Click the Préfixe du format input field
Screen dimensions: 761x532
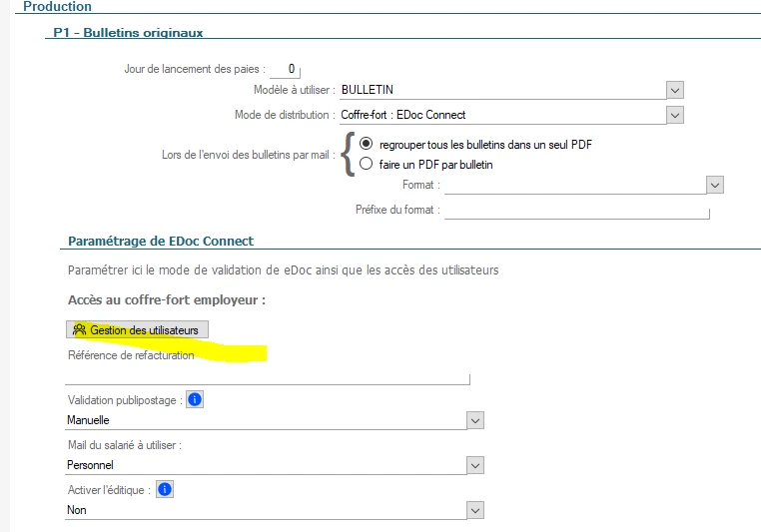click(x=576, y=210)
